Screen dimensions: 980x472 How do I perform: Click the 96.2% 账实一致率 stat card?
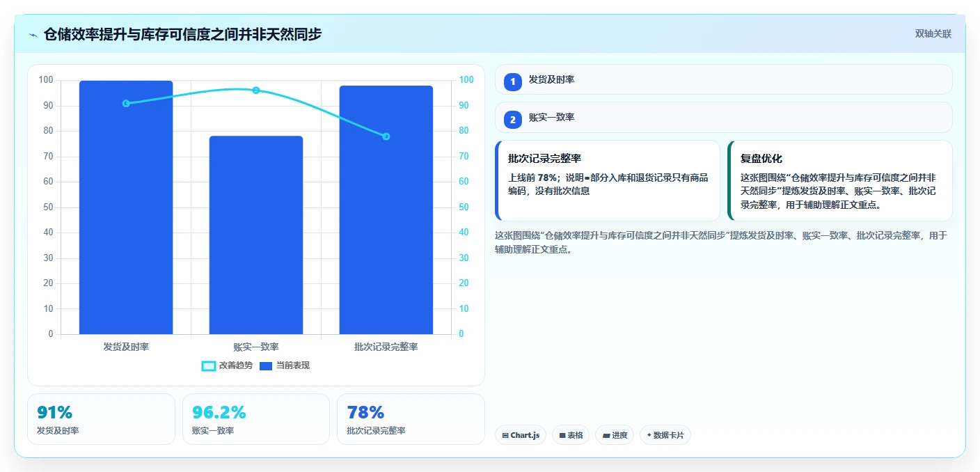pos(256,418)
